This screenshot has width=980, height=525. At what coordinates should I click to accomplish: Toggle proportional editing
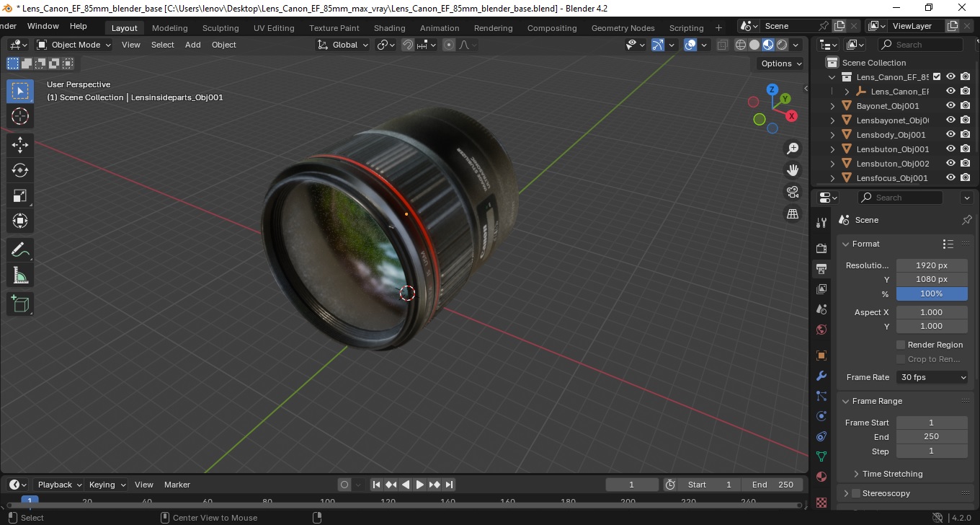click(449, 45)
